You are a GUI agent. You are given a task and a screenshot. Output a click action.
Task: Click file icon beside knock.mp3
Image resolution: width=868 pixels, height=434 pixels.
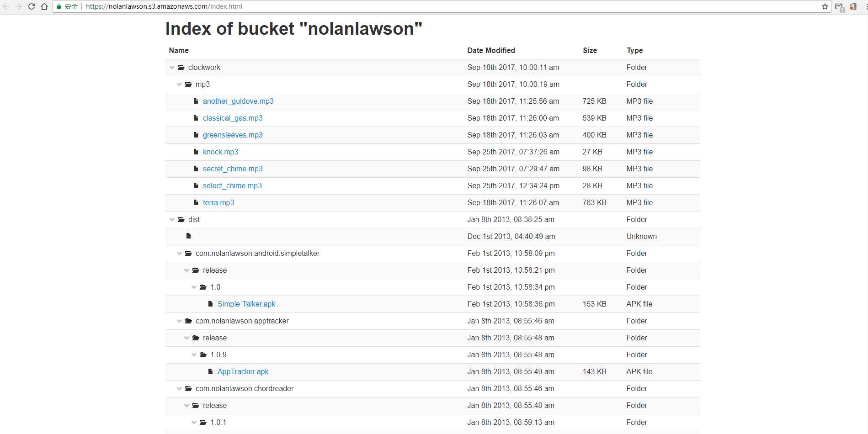pos(196,152)
